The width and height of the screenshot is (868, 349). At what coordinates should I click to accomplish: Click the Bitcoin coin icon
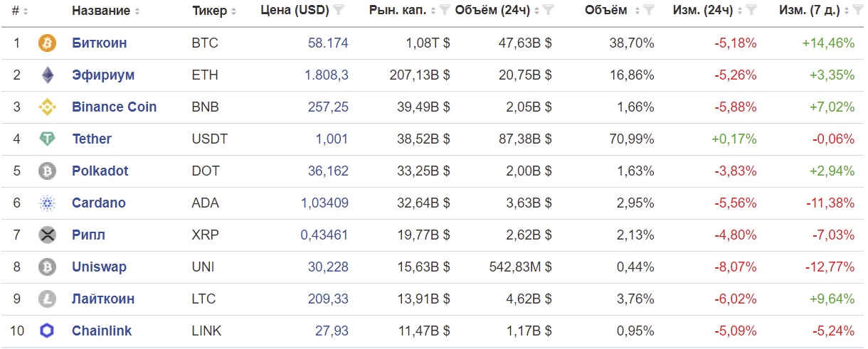click(x=47, y=43)
